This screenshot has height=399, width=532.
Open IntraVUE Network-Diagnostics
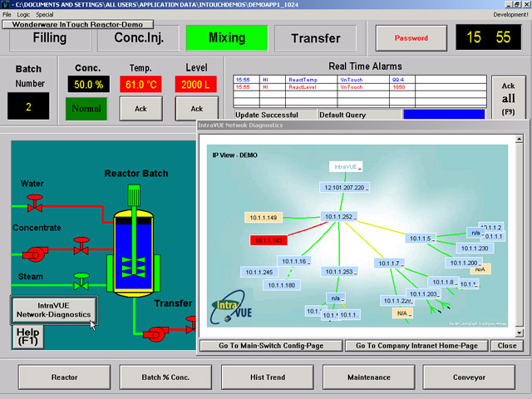pos(54,310)
